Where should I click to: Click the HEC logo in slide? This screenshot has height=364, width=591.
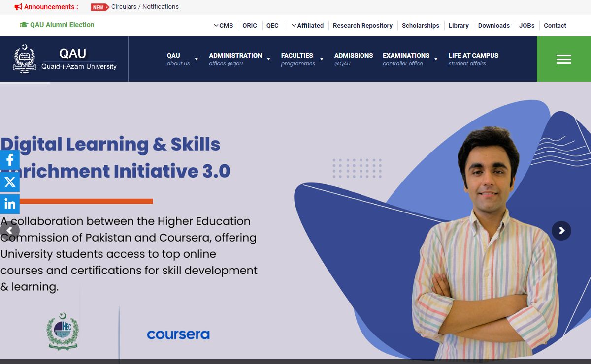pyautogui.click(x=63, y=331)
